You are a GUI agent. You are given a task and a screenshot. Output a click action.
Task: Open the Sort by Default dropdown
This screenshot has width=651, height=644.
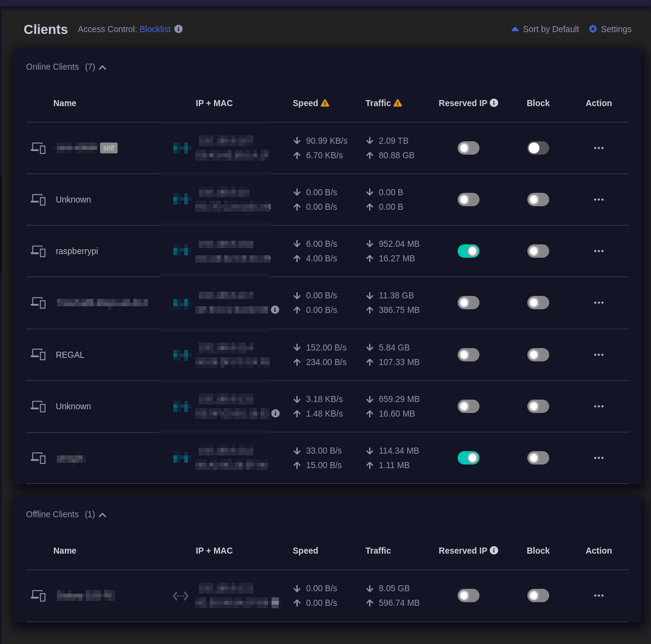tap(545, 29)
